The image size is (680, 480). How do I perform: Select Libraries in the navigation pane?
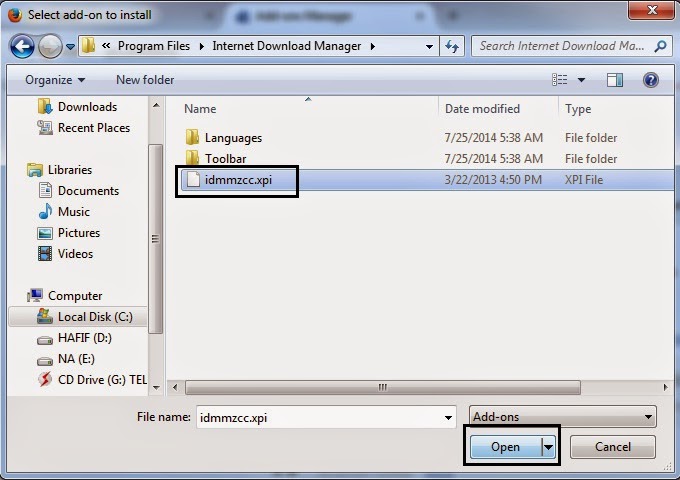(x=70, y=170)
